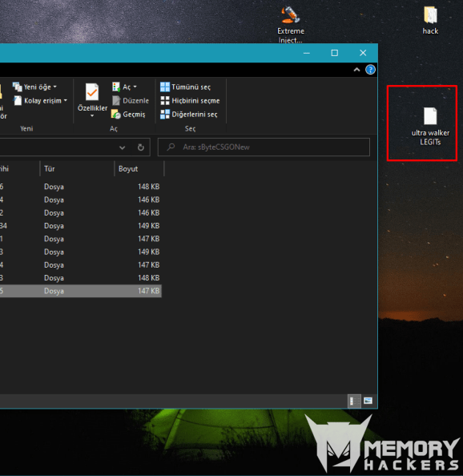Click the Özellikler properties icon
This screenshot has height=476, width=463.
pos(92,92)
